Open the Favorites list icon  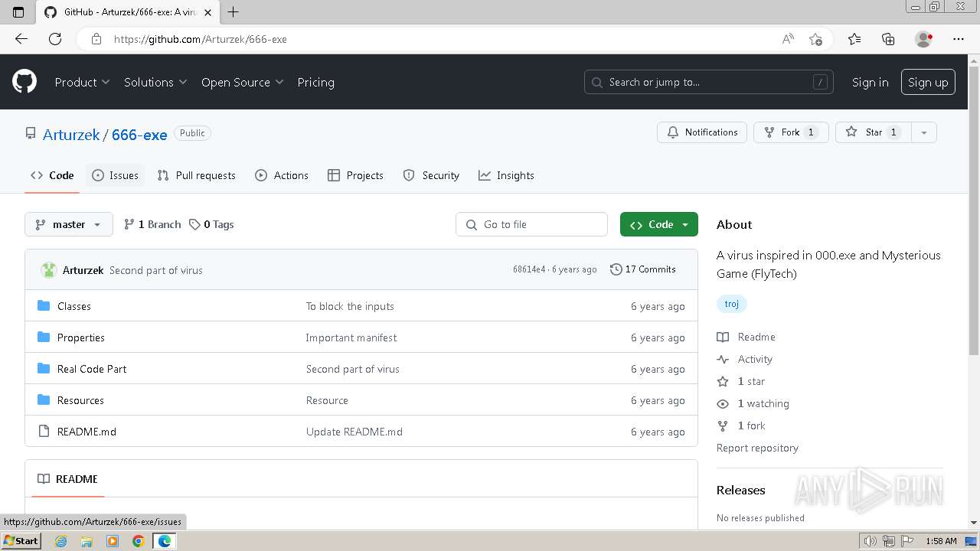(x=854, y=39)
